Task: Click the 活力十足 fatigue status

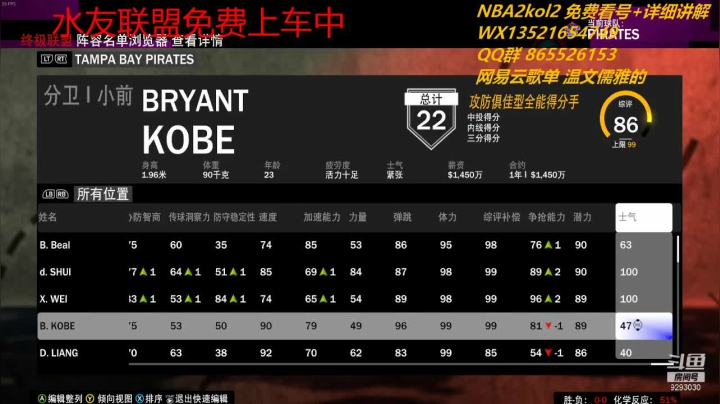Action: [x=342, y=175]
